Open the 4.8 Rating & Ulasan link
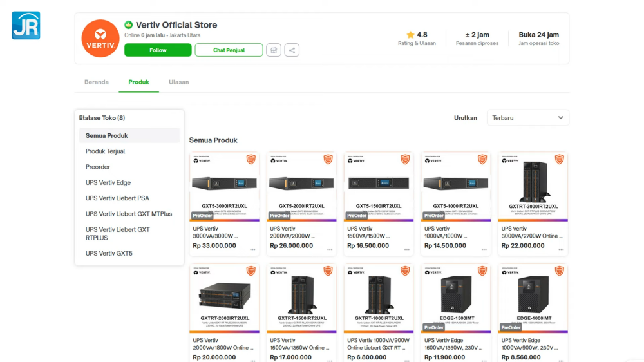This screenshot has width=644, height=362. 417,39
